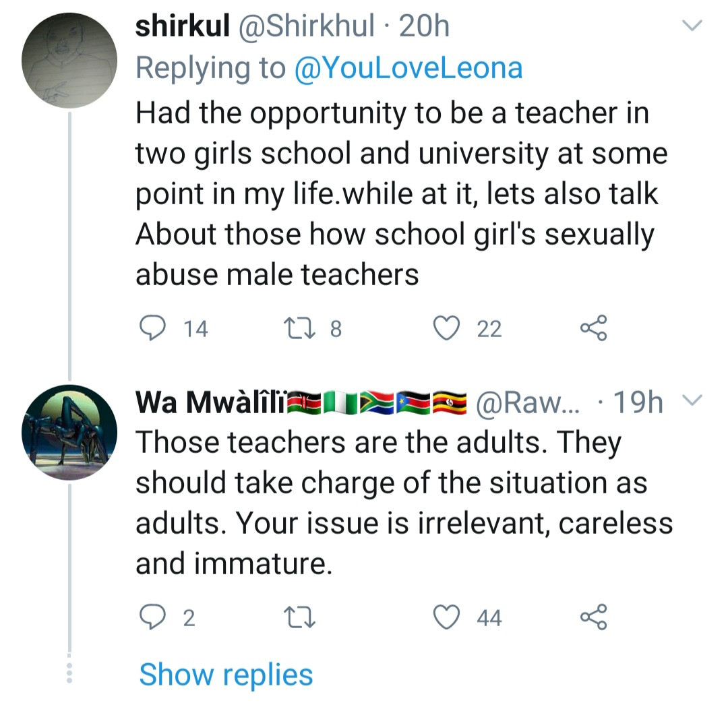Share Wa Mwàlîlï's tweet
The width and height of the screenshot is (728, 709).
coord(593,617)
